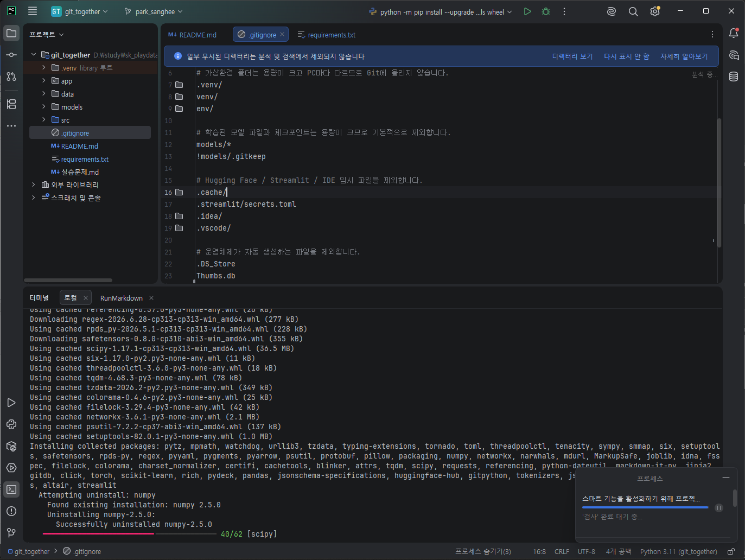Toggle read-only lock in status bar

coord(731,551)
